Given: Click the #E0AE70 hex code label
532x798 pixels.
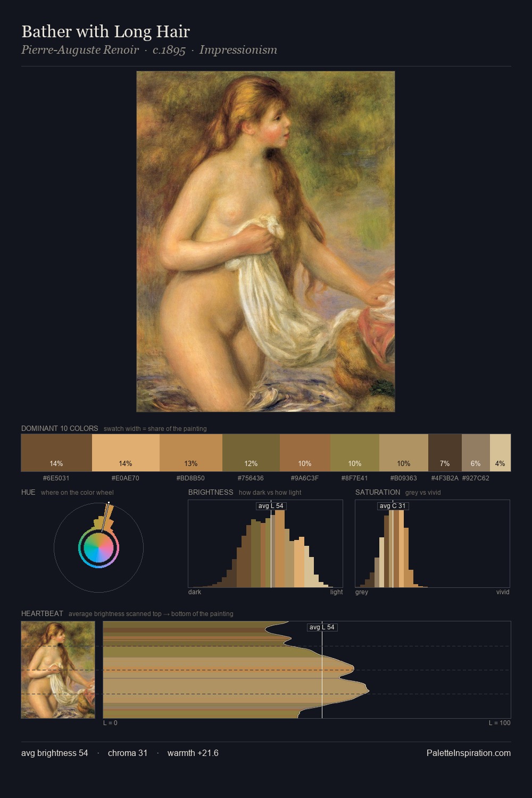Looking at the screenshot, I should (126, 478).
